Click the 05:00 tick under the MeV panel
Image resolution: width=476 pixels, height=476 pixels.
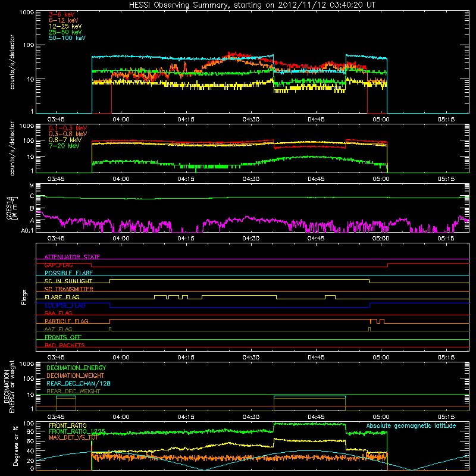click(x=381, y=179)
